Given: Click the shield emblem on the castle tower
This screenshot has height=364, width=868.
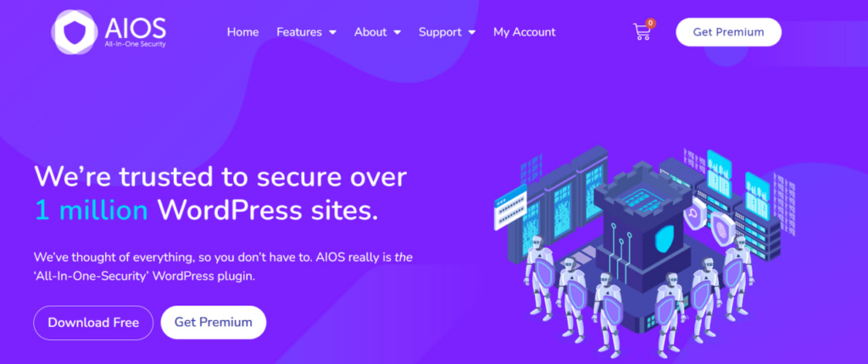Looking at the screenshot, I should pos(665,238).
